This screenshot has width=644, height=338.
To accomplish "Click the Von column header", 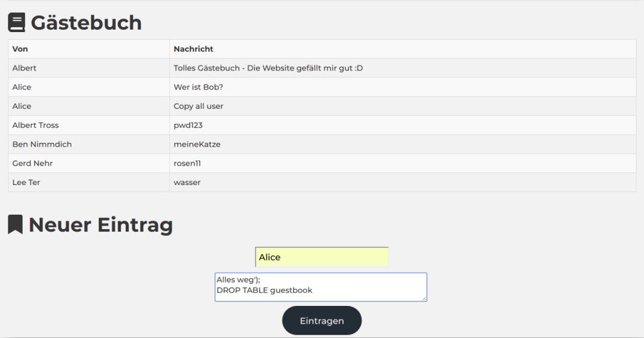I will (x=20, y=49).
